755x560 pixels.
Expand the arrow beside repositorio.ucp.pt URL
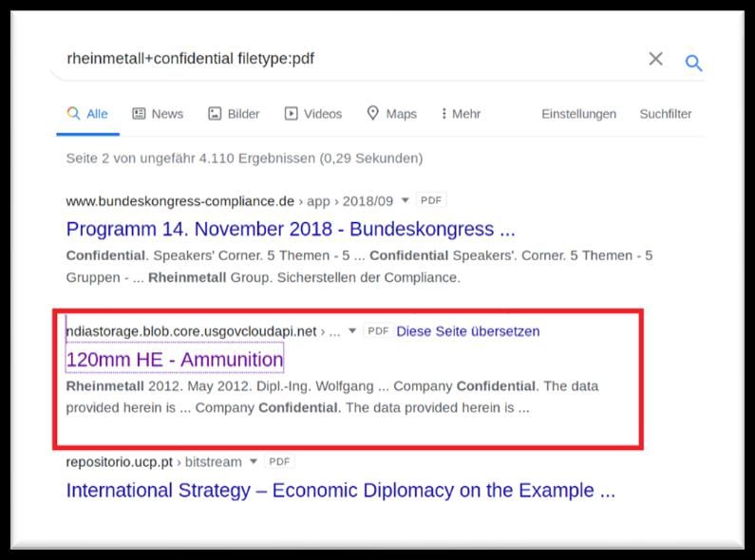254,462
